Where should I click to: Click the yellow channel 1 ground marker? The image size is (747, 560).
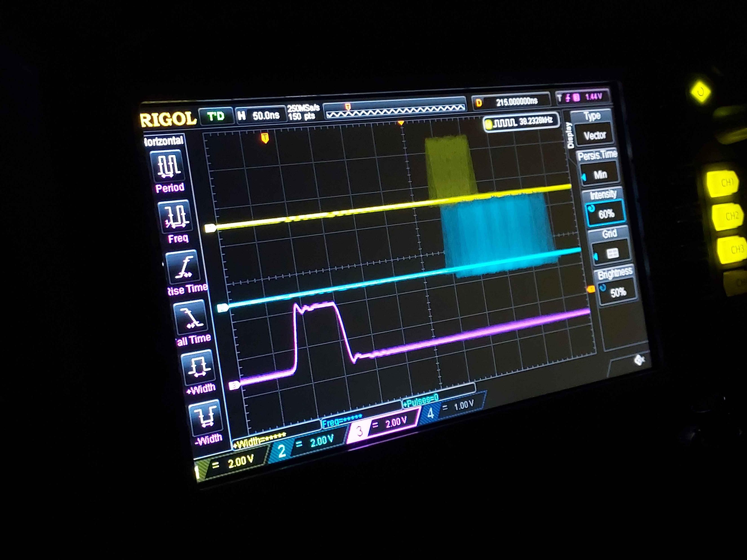point(210,229)
